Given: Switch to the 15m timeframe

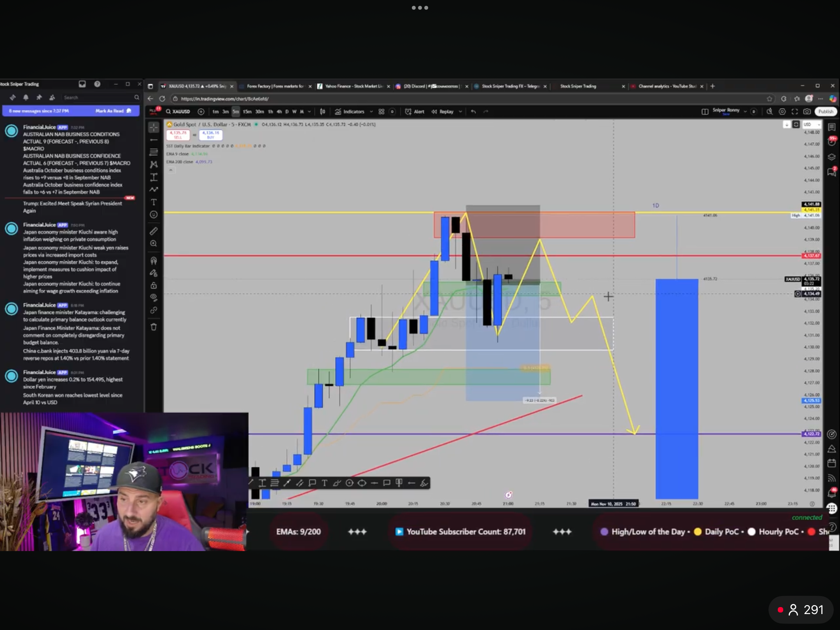Looking at the screenshot, I should coord(247,112).
